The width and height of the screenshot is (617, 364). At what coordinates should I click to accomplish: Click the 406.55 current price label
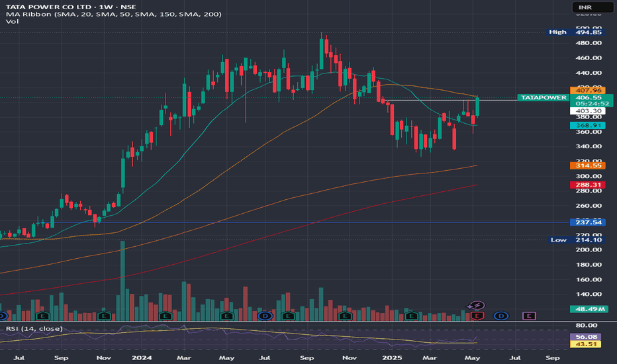coord(589,97)
